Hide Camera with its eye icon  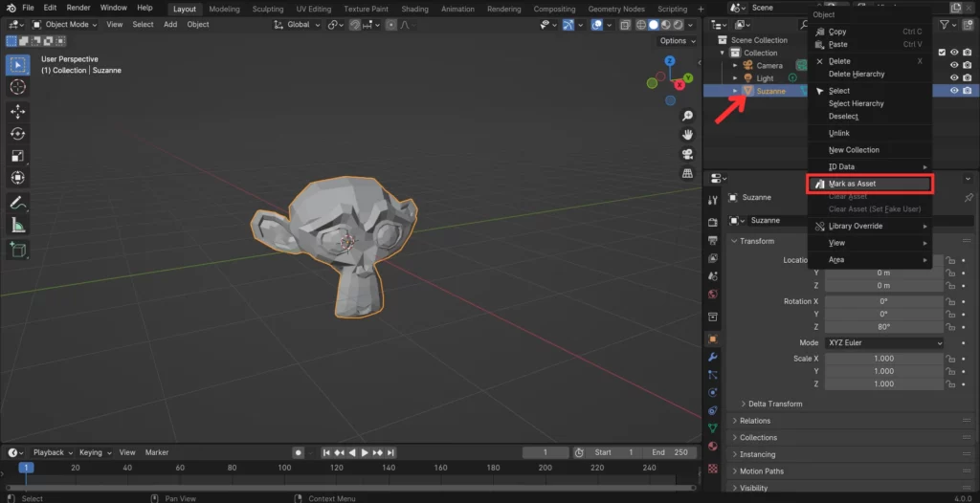(x=954, y=65)
